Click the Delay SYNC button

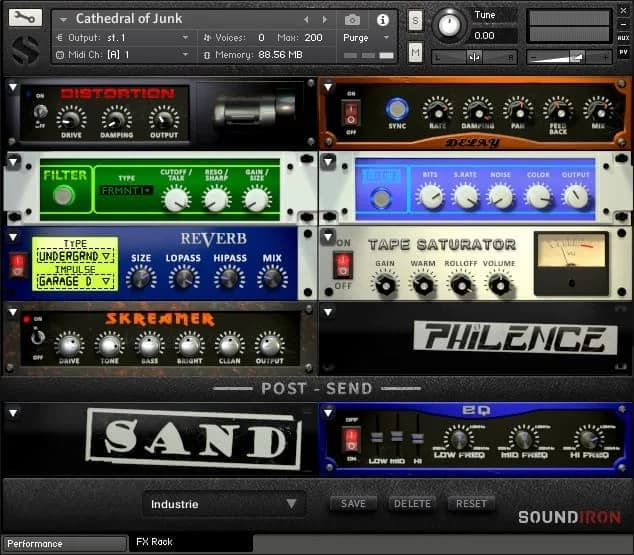(397, 110)
